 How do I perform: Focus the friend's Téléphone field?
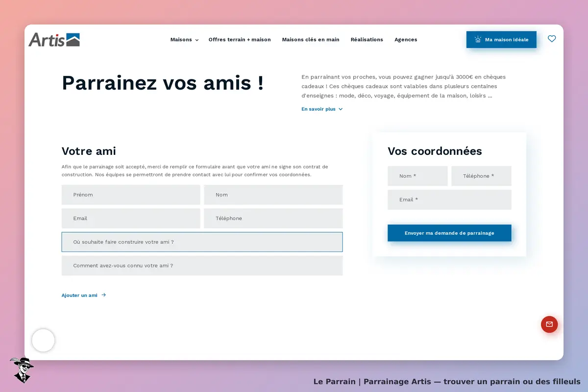[273, 218]
